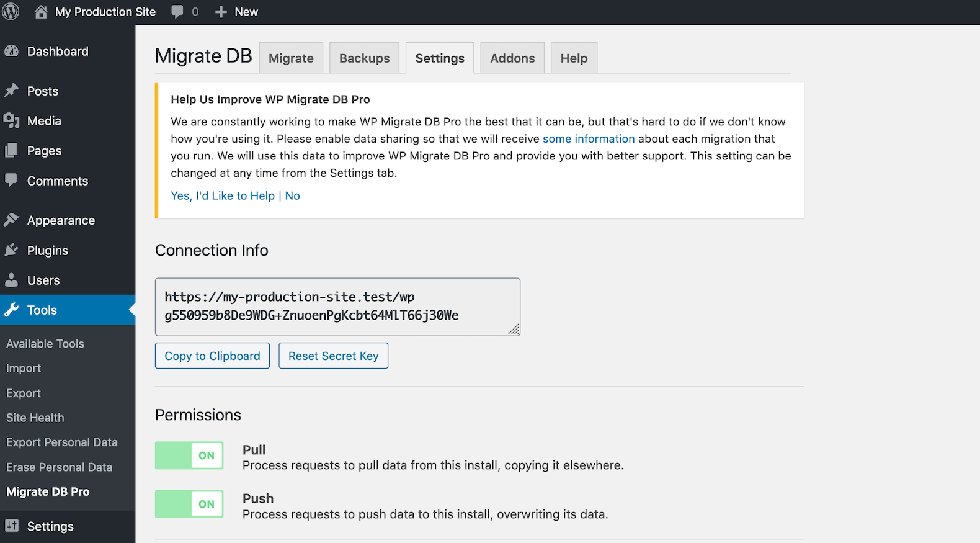Open Site Health under Tools
980x543 pixels.
point(35,418)
